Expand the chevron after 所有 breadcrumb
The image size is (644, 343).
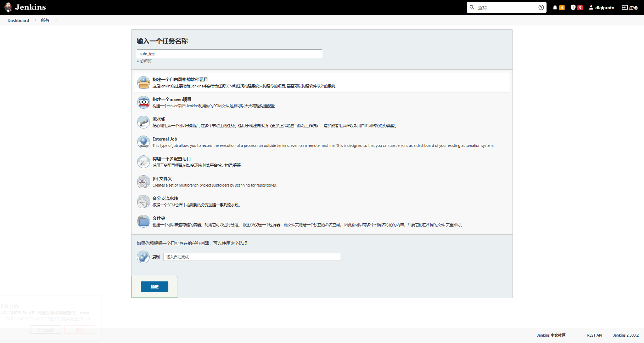56,20
